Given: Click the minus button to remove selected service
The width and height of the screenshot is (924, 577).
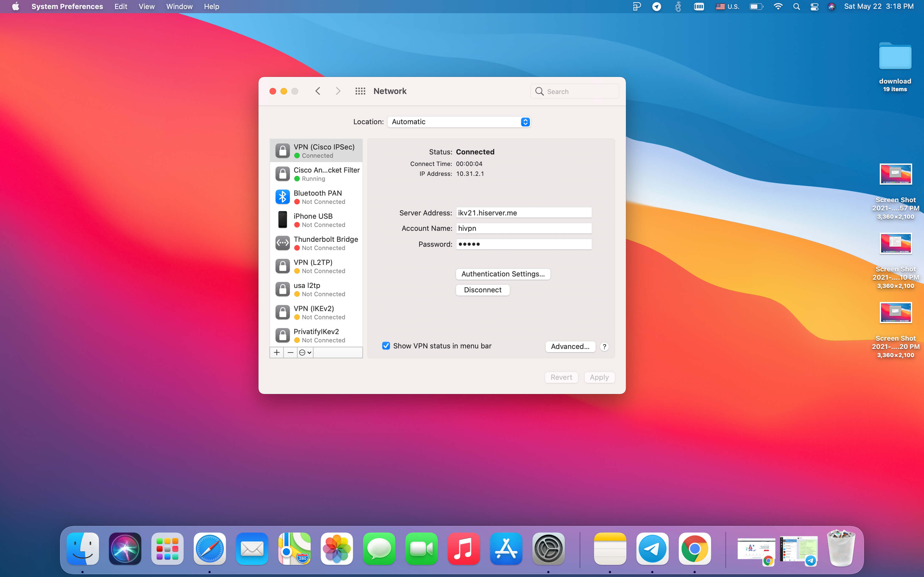Looking at the screenshot, I should (x=291, y=352).
